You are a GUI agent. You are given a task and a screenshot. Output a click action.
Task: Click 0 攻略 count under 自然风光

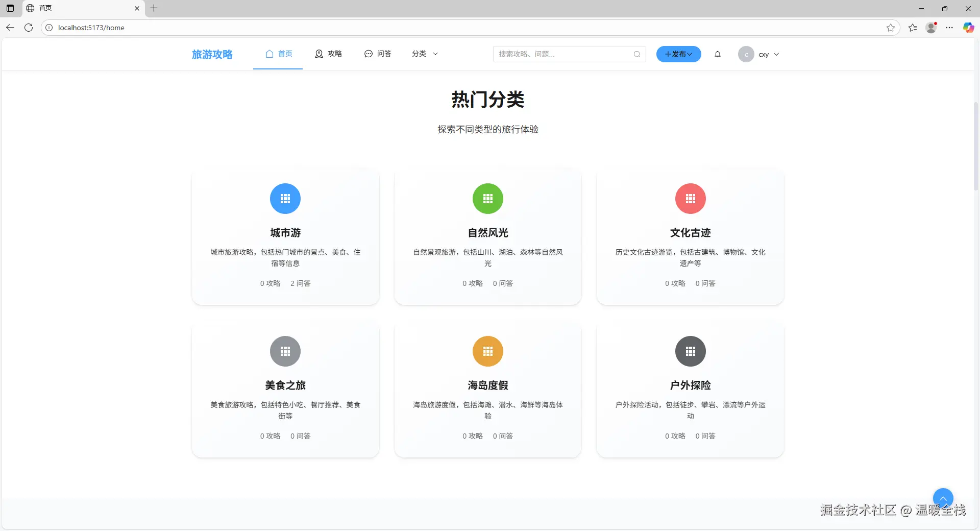point(473,283)
